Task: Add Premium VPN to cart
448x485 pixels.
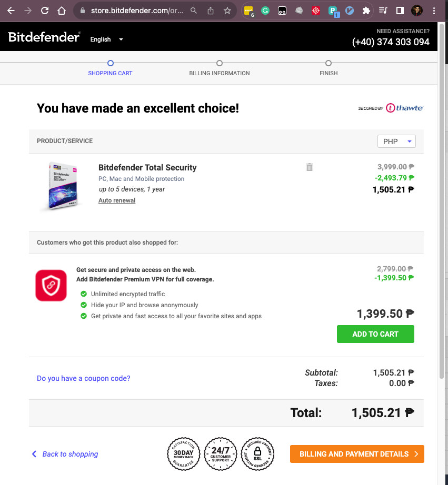Action: 375,334
